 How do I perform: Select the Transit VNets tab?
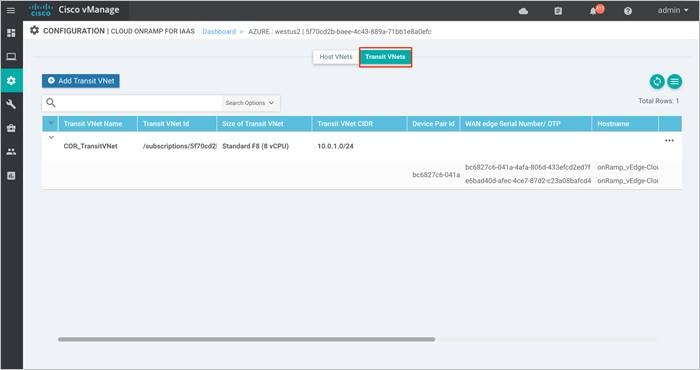[x=385, y=57]
